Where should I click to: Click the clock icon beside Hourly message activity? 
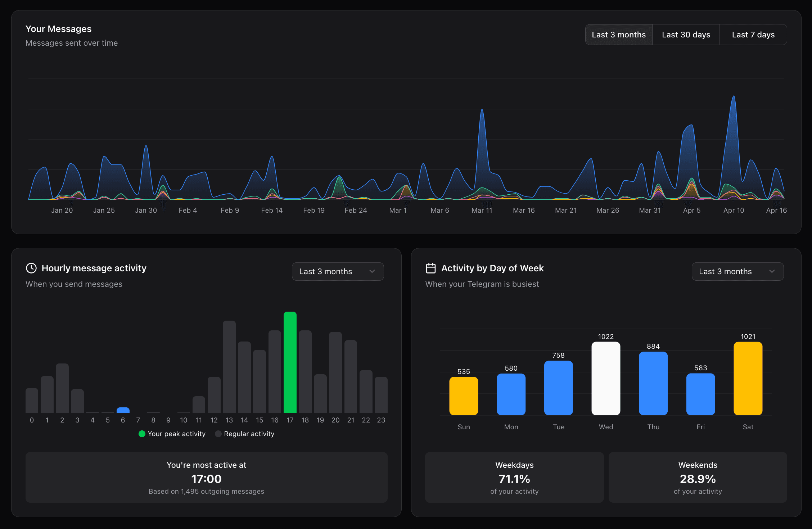pos(31,268)
